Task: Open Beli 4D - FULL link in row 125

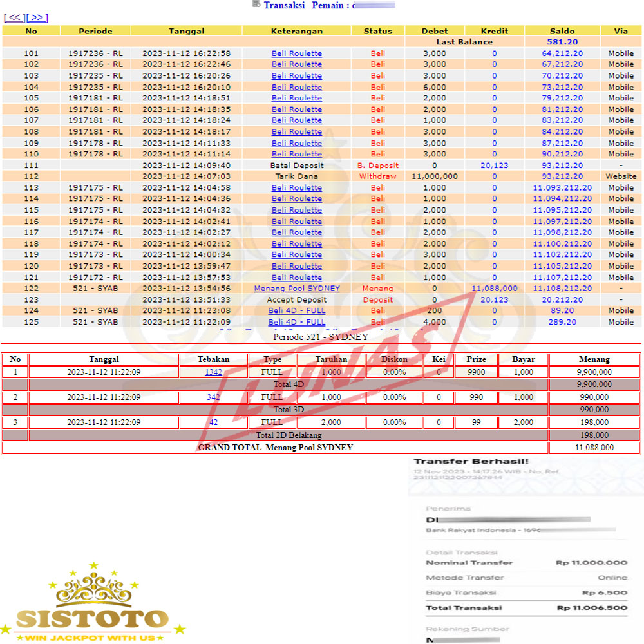Action: [296, 322]
